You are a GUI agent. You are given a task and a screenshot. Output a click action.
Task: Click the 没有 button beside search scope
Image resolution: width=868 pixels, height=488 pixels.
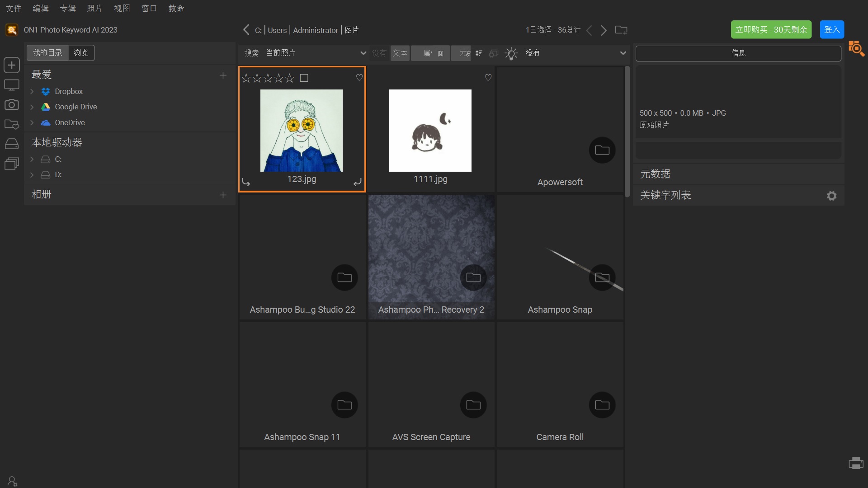(x=379, y=53)
